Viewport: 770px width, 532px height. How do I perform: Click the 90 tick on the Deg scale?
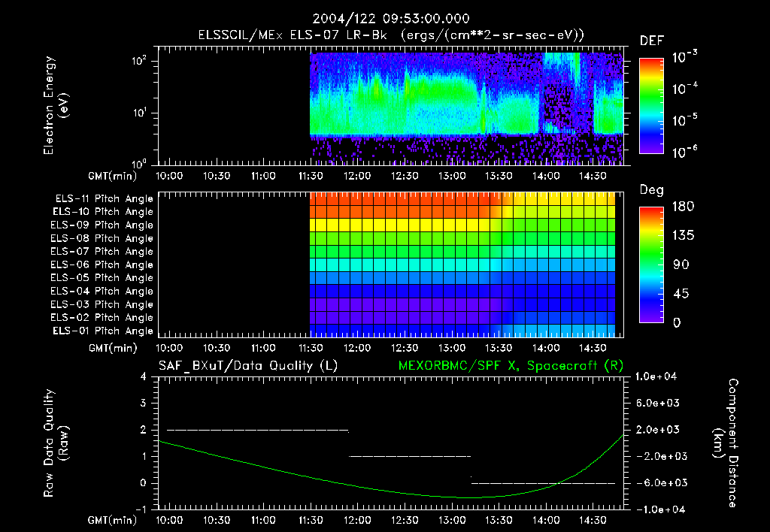pos(681,264)
